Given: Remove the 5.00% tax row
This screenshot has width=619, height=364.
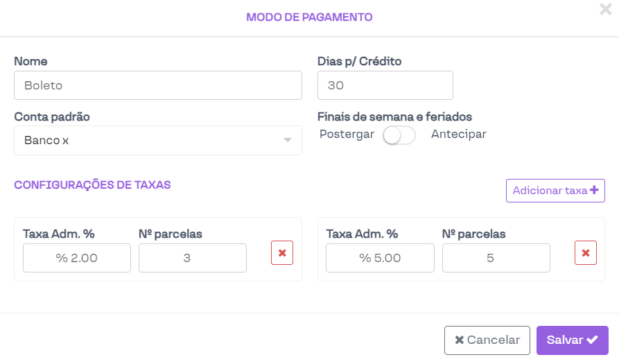Looking at the screenshot, I should [x=586, y=253].
